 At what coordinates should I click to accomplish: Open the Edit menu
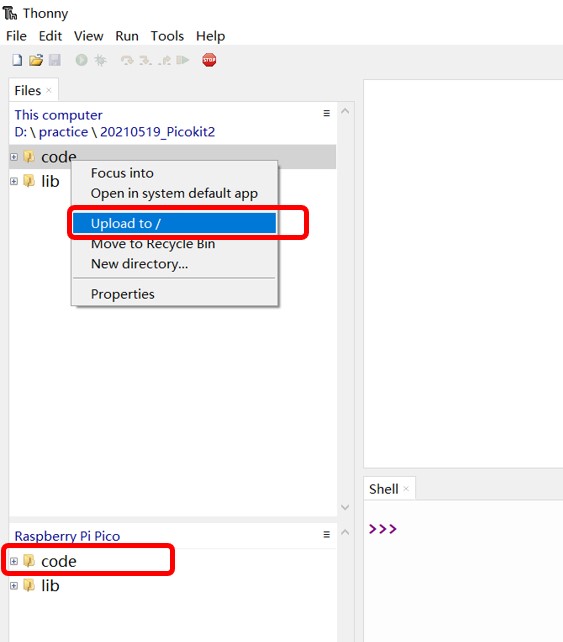tap(50, 36)
